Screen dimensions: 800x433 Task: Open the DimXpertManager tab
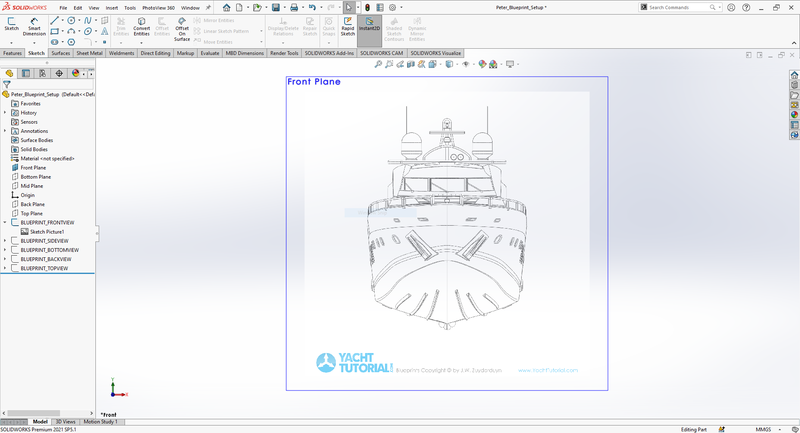click(59, 73)
